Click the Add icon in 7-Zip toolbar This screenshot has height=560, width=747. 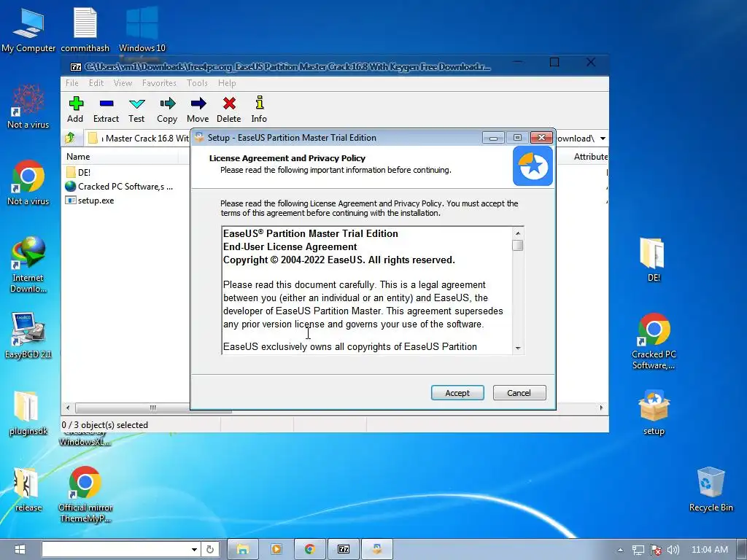pyautogui.click(x=75, y=109)
